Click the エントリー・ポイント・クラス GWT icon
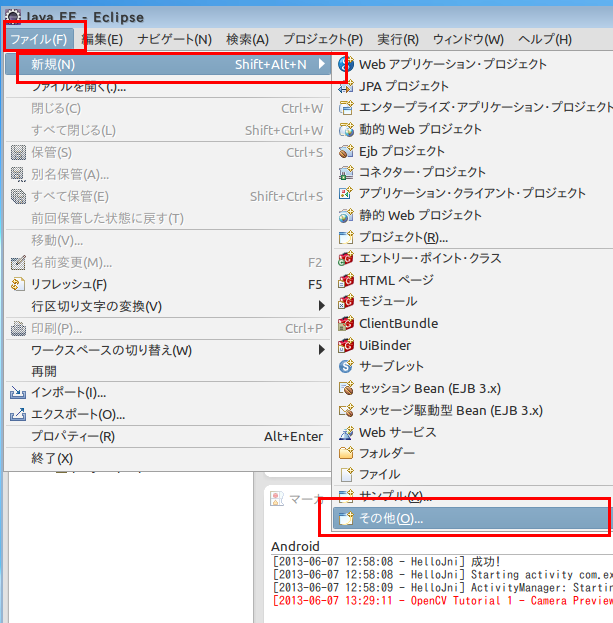Image resolution: width=613 pixels, height=623 pixels. click(346, 259)
